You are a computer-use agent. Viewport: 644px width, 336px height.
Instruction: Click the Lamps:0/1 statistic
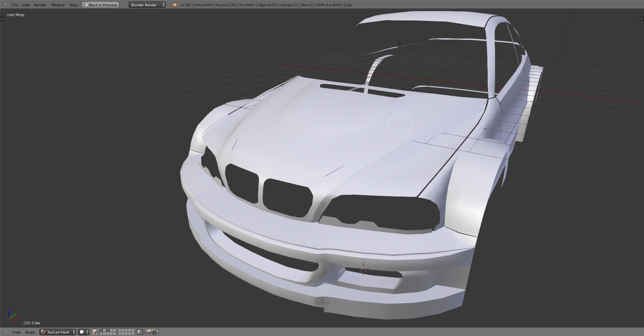(x=289, y=5)
